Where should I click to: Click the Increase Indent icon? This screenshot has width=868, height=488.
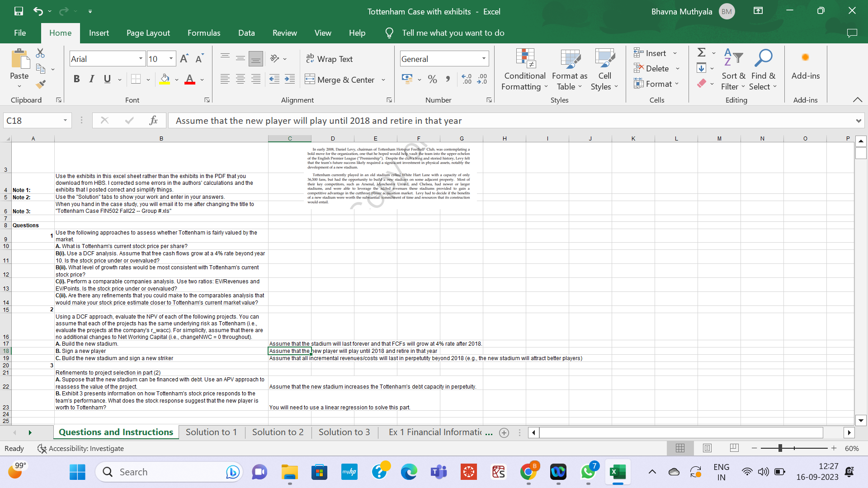click(x=290, y=80)
